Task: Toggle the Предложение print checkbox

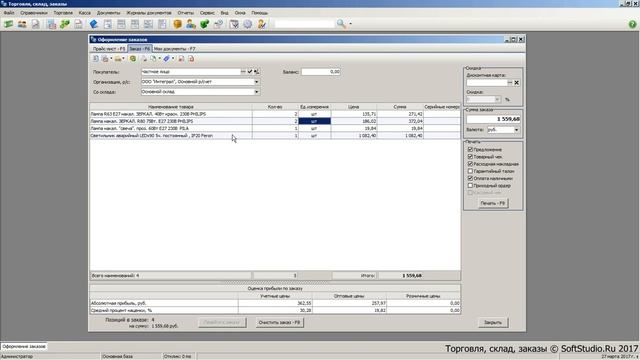Action: click(470, 149)
